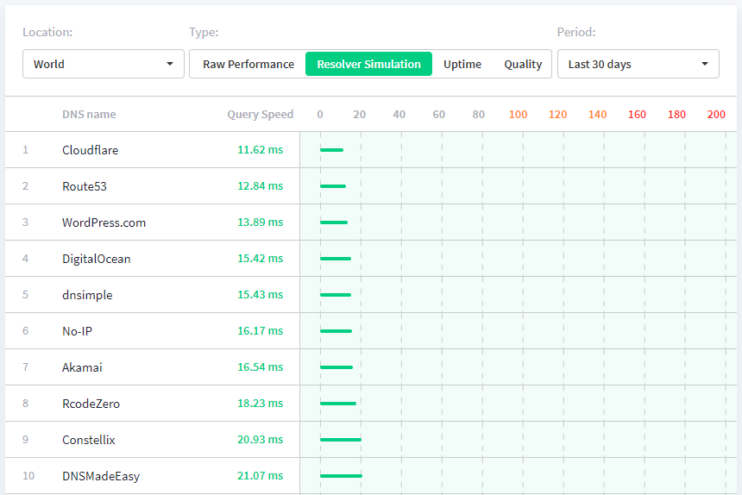Open the Period dropdown showing Last 30 days
This screenshot has height=495, width=742.
(x=638, y=64)
